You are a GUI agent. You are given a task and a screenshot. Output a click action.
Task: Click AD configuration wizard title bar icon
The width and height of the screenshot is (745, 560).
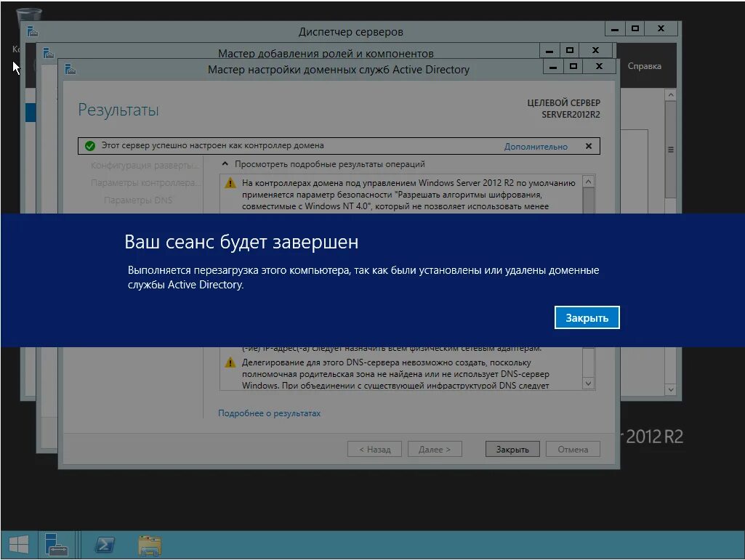click(x=71, y=69)
